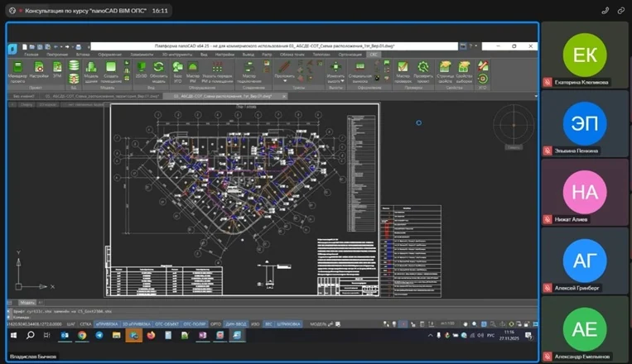Toggle ДИН-ВВОД dynamic input
Viewport: 632px width, 364px height.
tap(236, 323)
